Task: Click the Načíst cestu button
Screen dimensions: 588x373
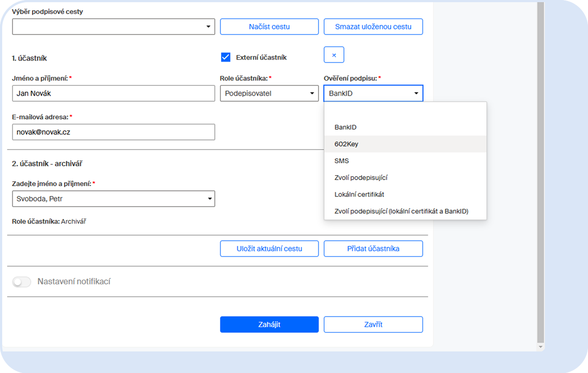Action: (x=269, y=27)
